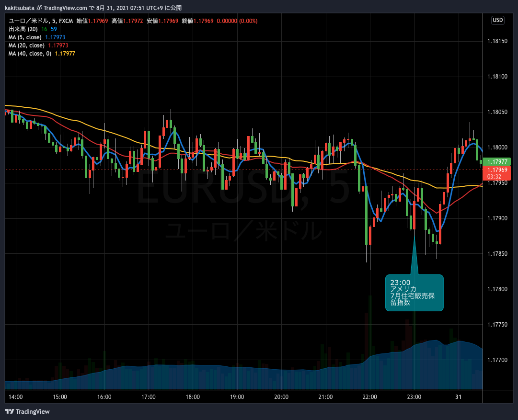518x420 pixels.
Task: Click the kakitsubata publisher header text
Action: point(20,8)
